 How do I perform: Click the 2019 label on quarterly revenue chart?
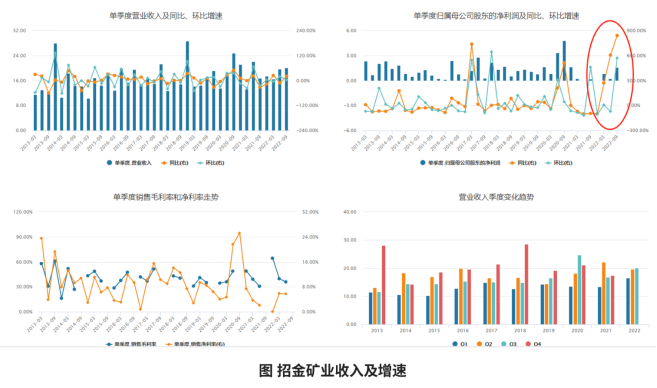tap(548, 331)
